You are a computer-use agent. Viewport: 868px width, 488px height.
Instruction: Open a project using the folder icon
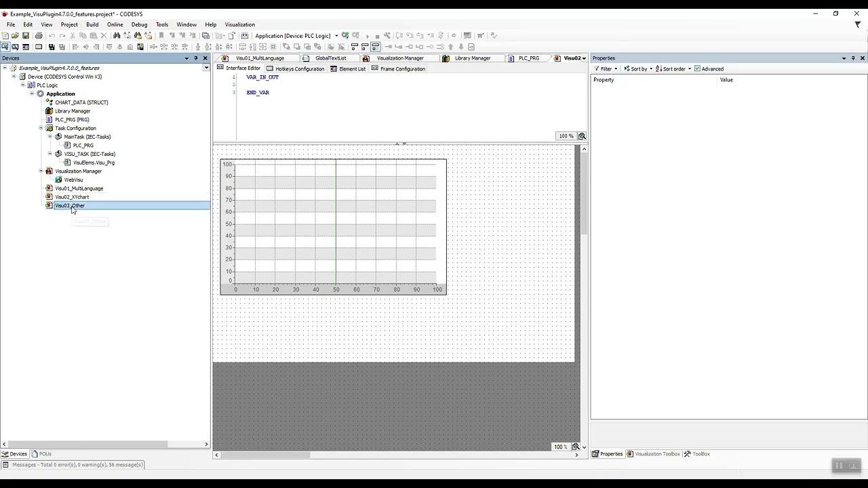(x=15, y=35)
